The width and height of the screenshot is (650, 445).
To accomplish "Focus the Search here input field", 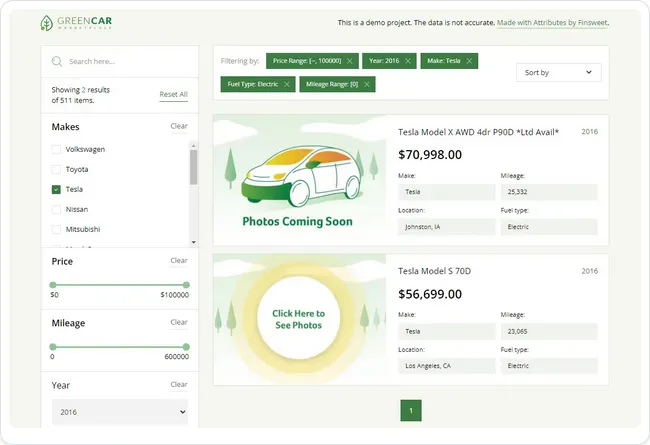I will tap(120, 61).
